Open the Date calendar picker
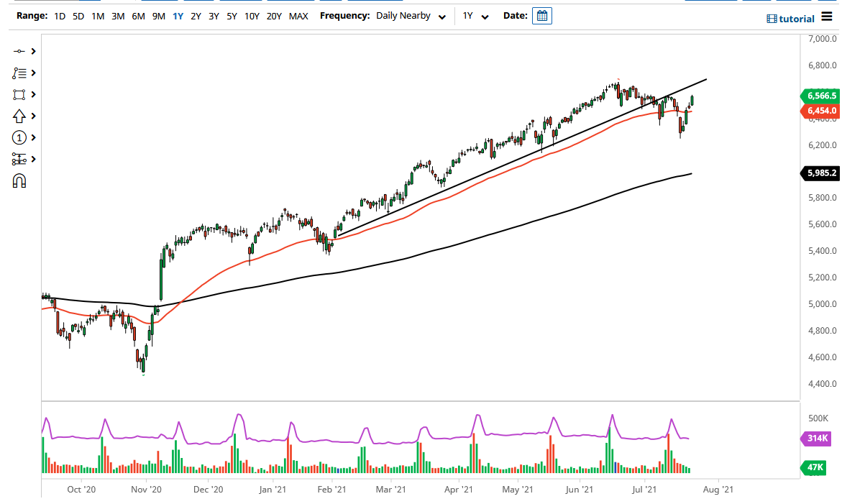This screenshot has width=842, height=504. 541,15
